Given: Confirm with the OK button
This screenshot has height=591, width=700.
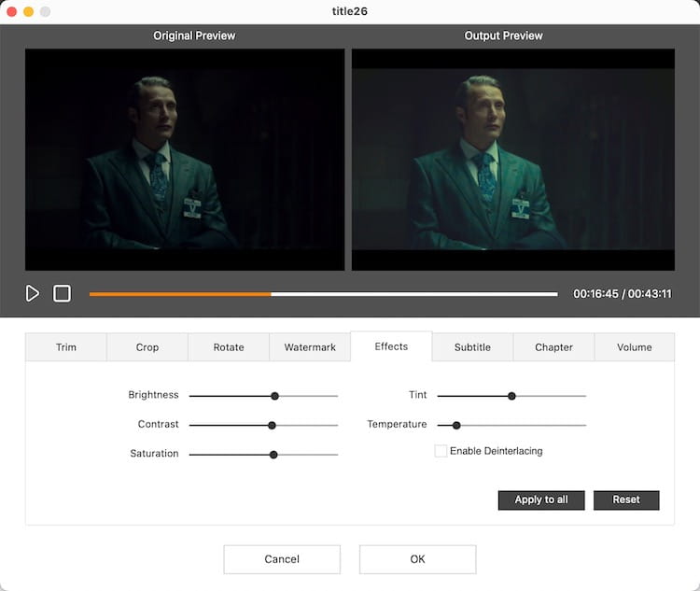Looking at the screenshot, I should [x=417, y=559].
